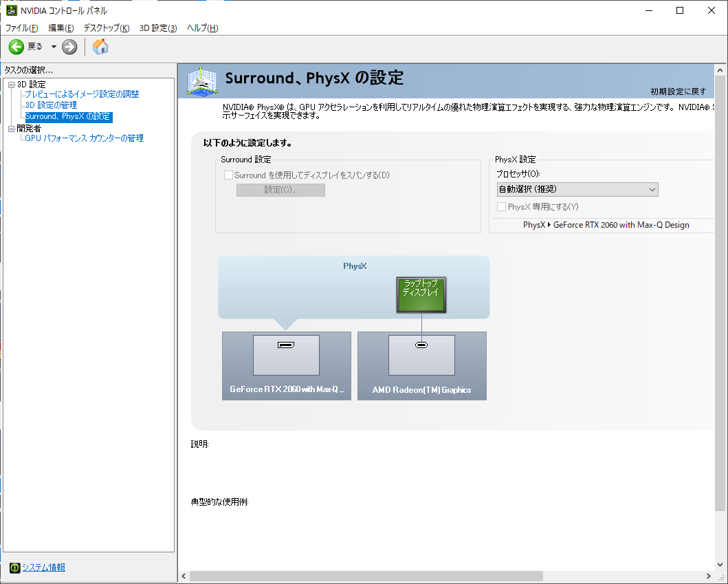The width and height of the screenshot is (728, 584).
Task: Open the PhysX プロセッサ dropdown
Action: click(577, 190)
